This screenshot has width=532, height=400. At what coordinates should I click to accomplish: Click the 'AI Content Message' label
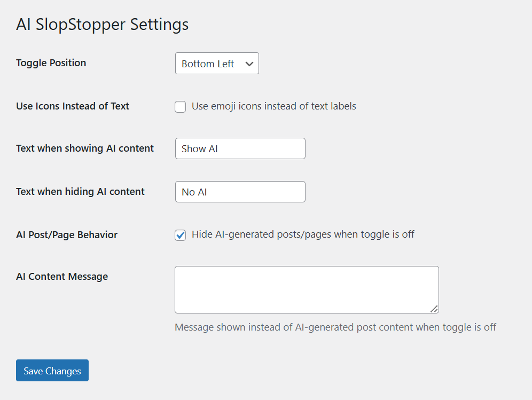pos(62,277)
